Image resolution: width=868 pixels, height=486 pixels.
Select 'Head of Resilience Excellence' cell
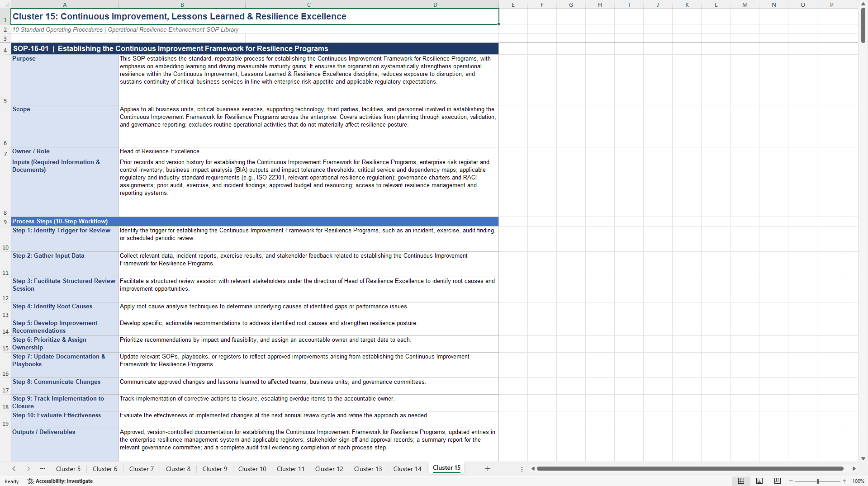tap(308, 152)
